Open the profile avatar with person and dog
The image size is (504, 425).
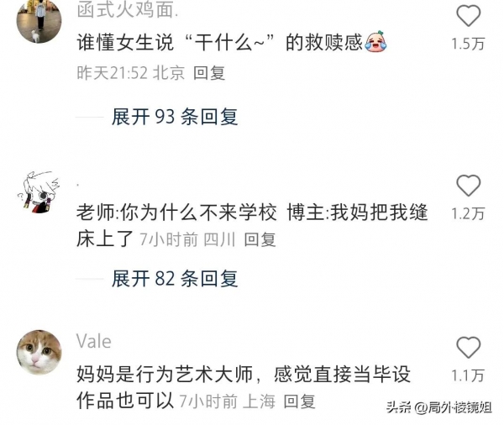pos(39,21)
